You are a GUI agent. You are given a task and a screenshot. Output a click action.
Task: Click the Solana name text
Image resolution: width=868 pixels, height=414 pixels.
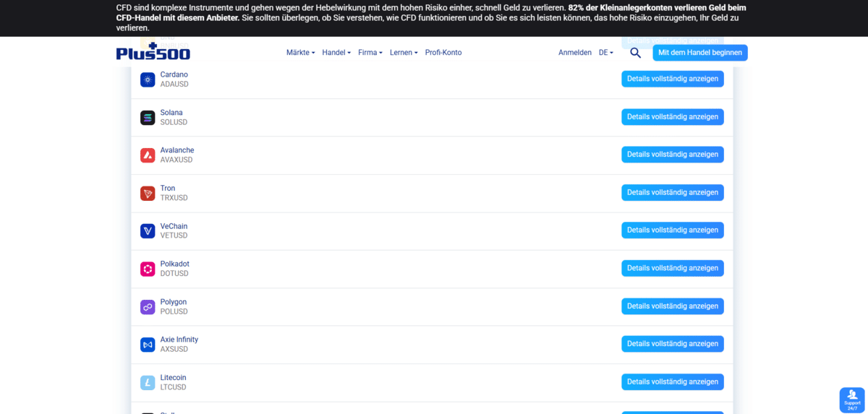click(x=171, y=113)
